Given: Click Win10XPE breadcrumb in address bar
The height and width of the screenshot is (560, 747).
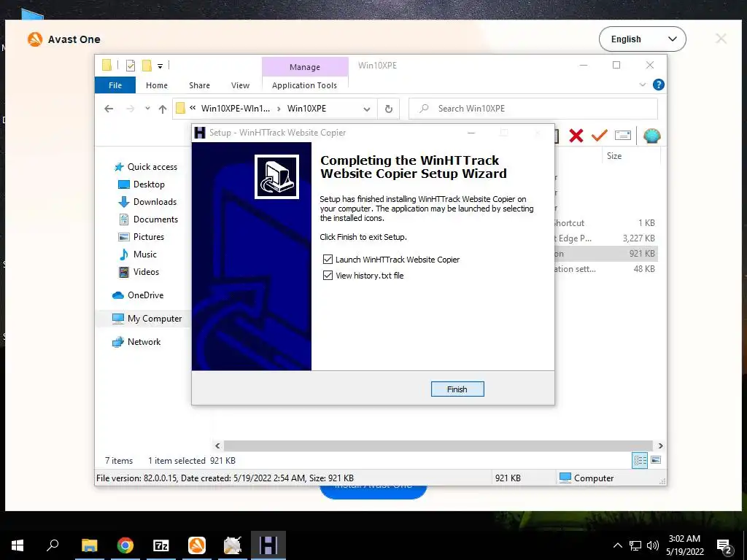Looking at the screenshot, I should click(x=306, y=109).
